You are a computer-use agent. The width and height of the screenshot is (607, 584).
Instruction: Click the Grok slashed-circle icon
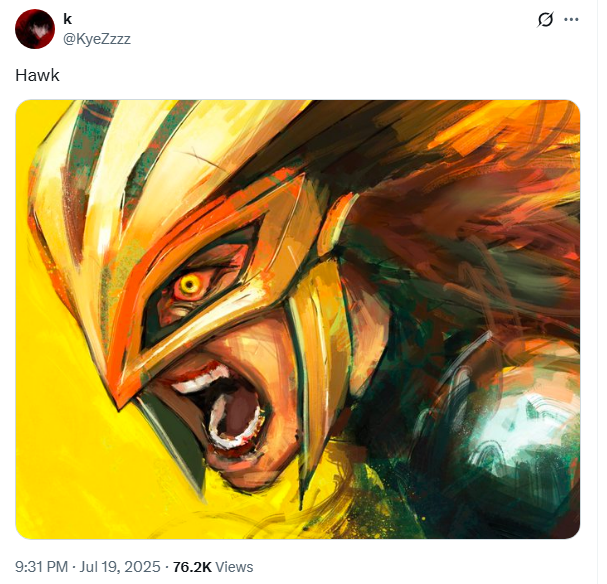(545, 19)
